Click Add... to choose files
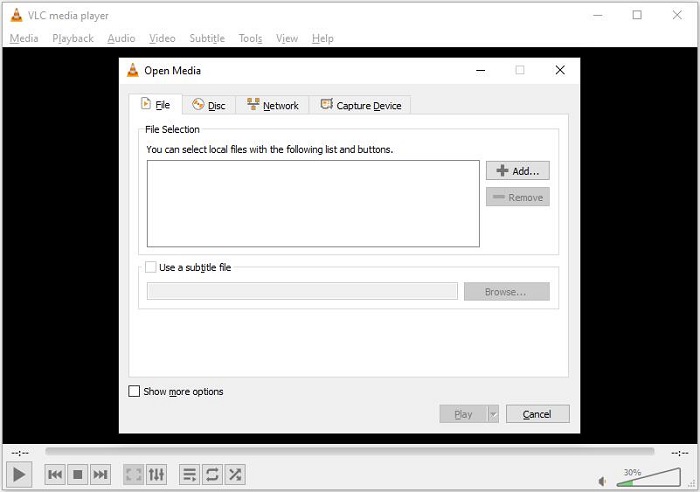Viewport: 700px width, 492px height. pos(517,171)
